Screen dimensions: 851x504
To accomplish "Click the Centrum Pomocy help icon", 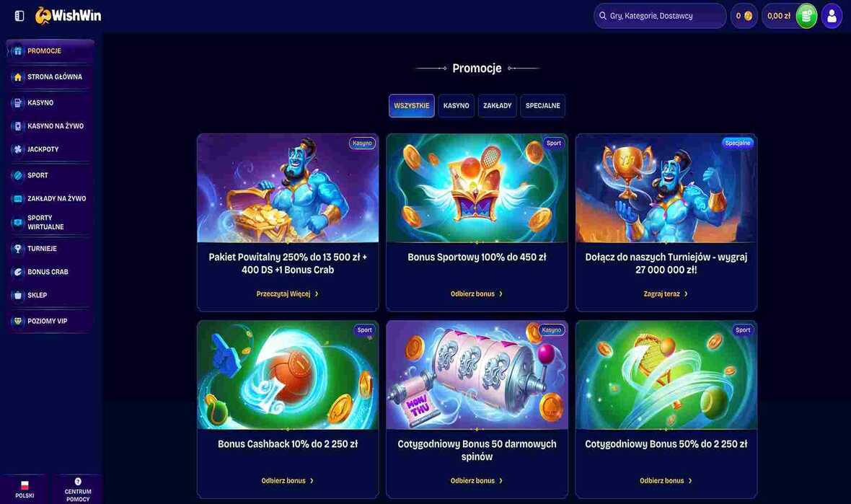I will click(78, 482).
